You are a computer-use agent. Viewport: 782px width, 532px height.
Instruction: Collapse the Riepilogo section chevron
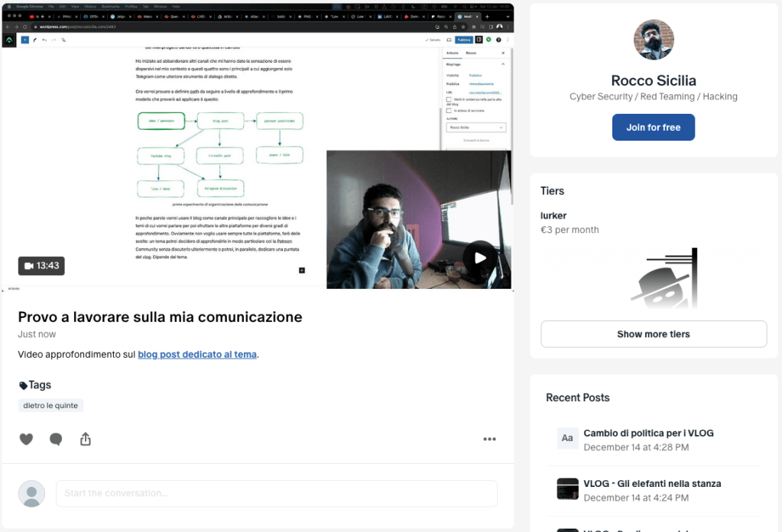pyautogui.click(x=502, y=64)
